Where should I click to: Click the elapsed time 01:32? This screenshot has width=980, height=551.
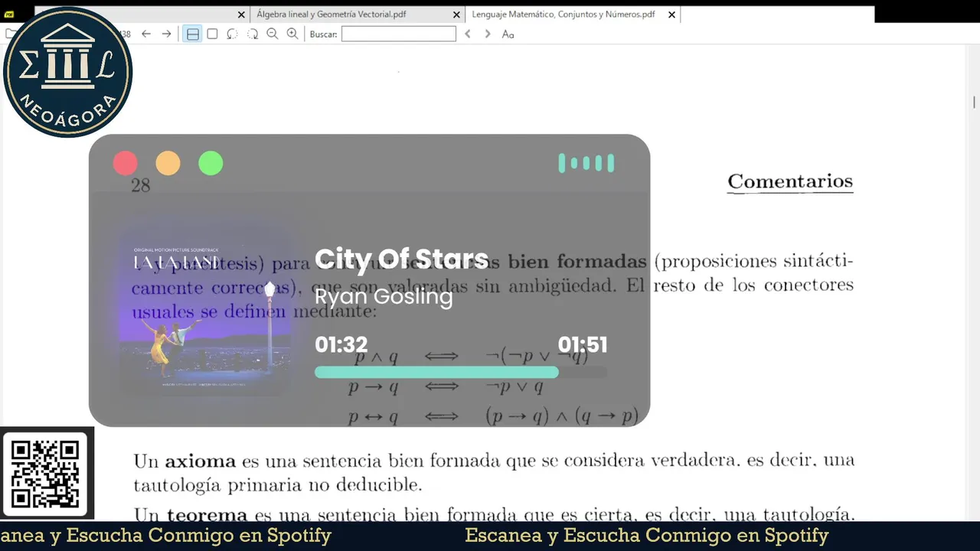coord(341,345)
